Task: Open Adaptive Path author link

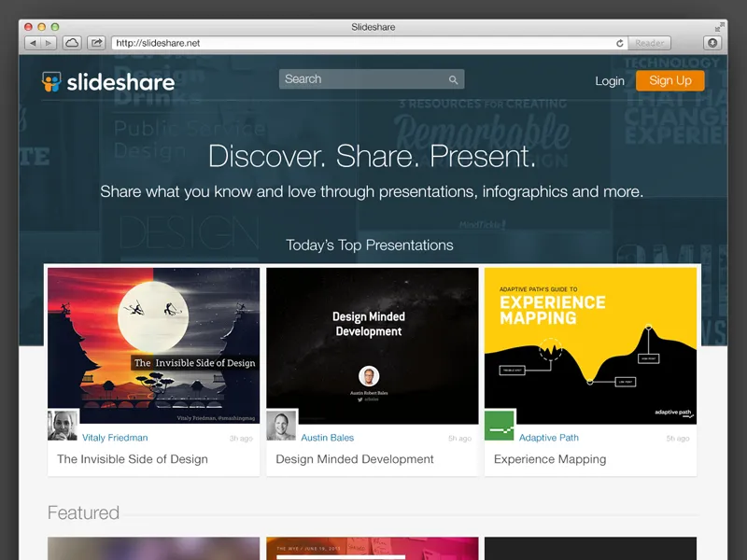Action: point(549,438)
